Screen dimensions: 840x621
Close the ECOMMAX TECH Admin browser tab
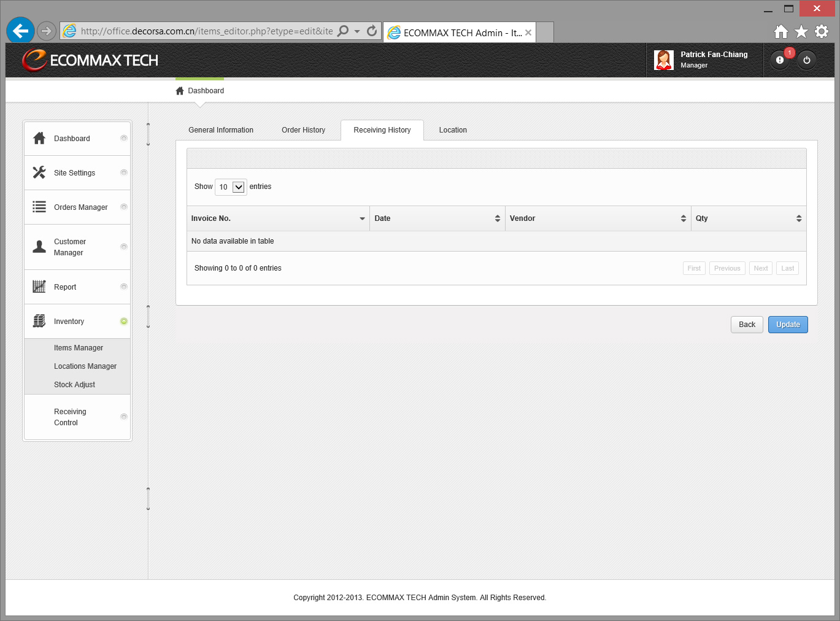528,33
